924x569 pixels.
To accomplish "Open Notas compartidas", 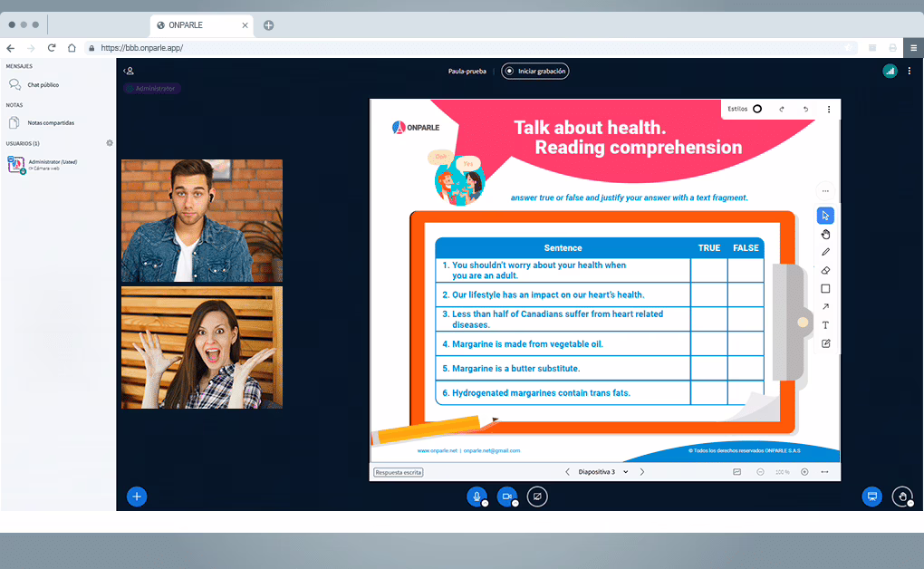I will pyautogui.click(x=50, y=122).
